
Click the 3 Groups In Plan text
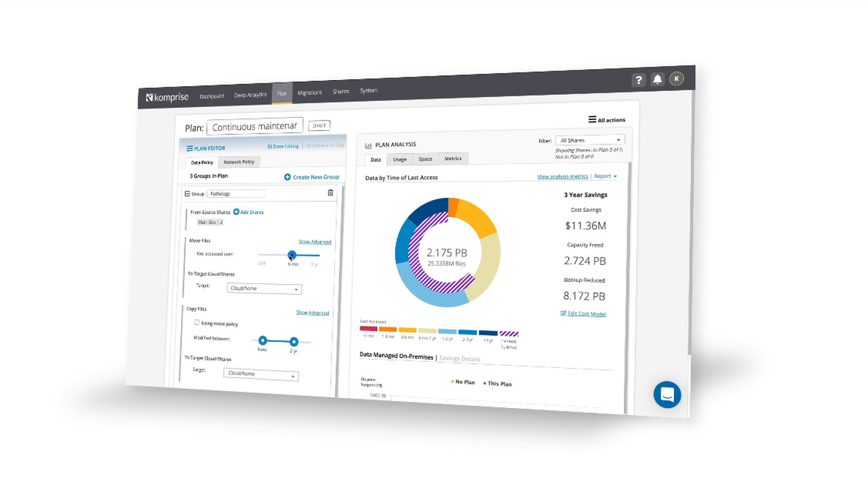pos(208,176)
